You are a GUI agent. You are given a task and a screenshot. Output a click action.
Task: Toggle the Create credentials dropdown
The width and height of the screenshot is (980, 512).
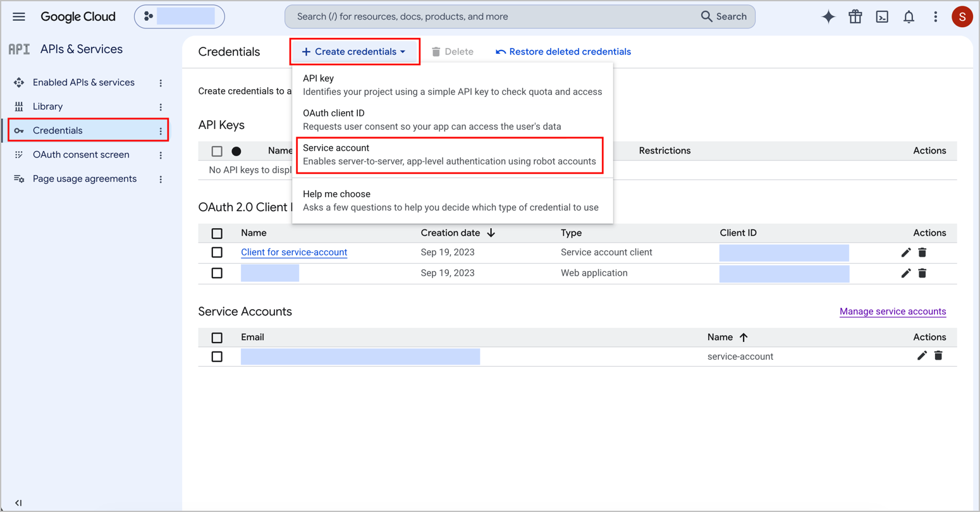pyautogui.click(x=355, y=52)
